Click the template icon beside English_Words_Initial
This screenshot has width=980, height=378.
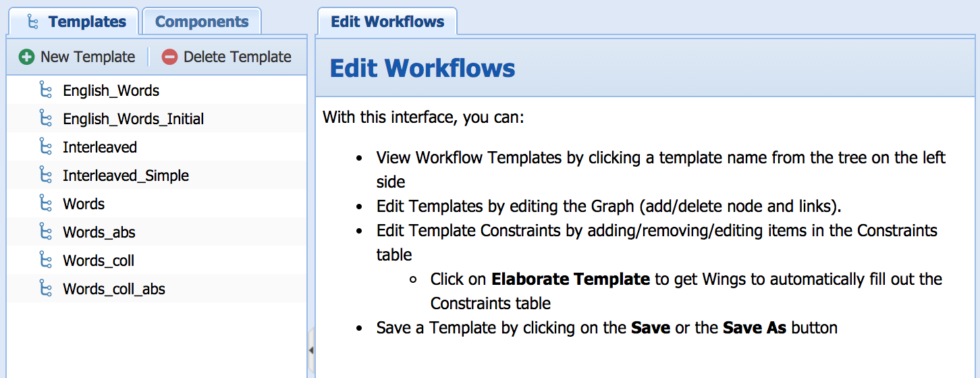coord(46,119)
